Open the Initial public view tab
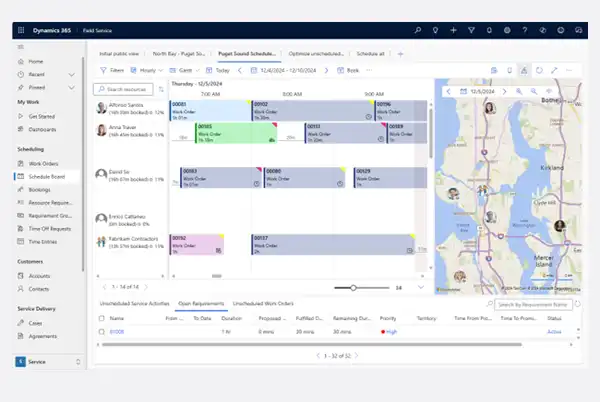This screenshot has width=600, height=402. (119, 53)
